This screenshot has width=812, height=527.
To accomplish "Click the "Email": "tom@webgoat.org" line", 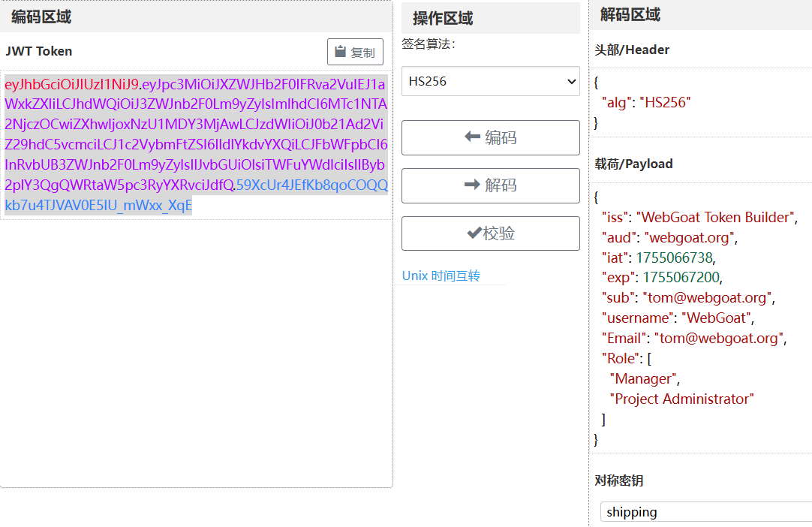I will tap(694, 338).
